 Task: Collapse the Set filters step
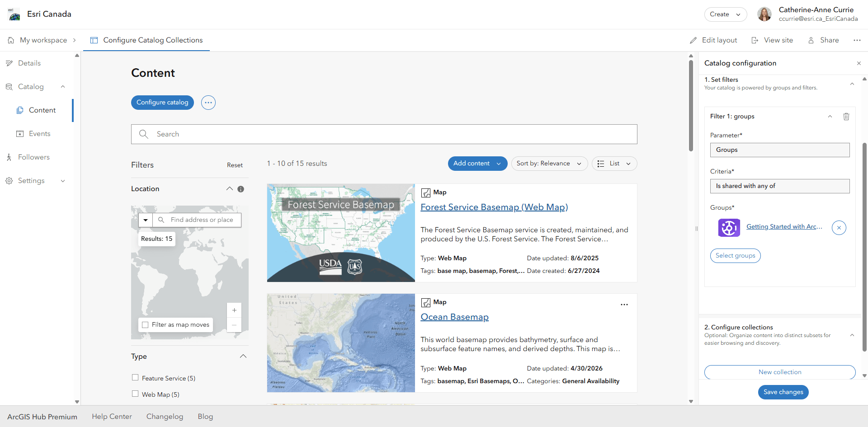coord(852,84)
